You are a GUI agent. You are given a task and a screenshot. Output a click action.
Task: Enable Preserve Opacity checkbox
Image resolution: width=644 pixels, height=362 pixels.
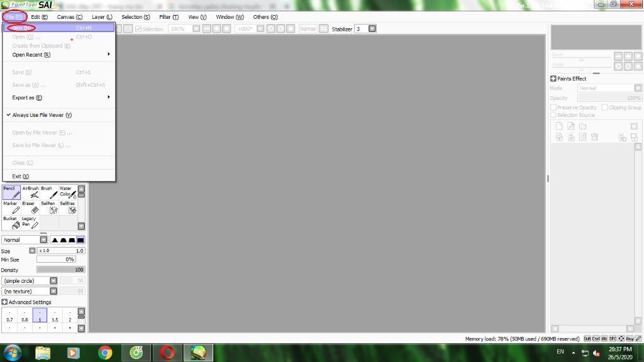tap(553, 107)
